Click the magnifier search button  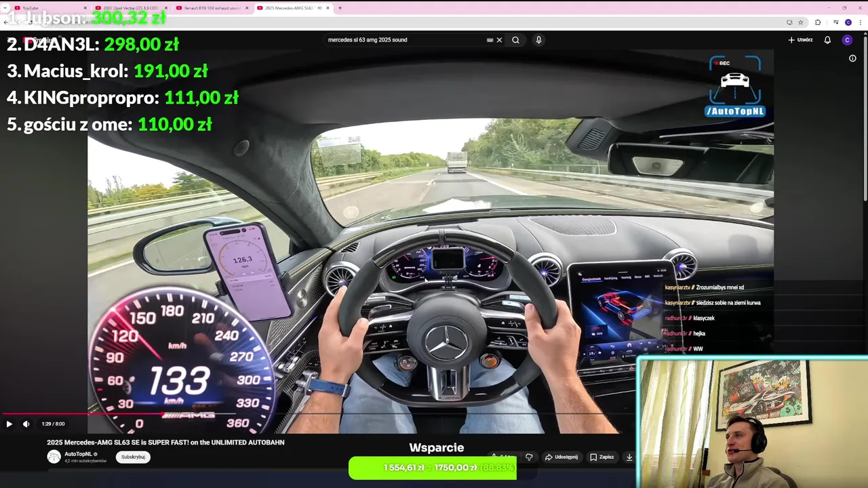(x=516, y=40)
